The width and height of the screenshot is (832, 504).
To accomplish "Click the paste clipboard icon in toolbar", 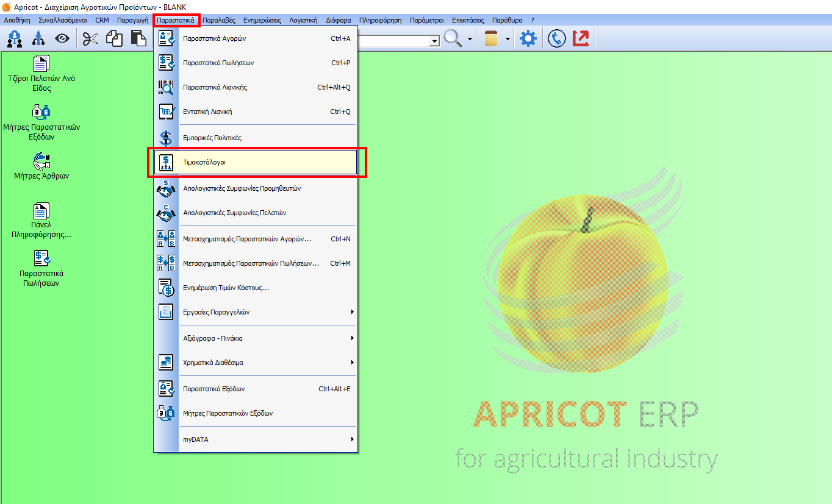I will pos(138,39).
